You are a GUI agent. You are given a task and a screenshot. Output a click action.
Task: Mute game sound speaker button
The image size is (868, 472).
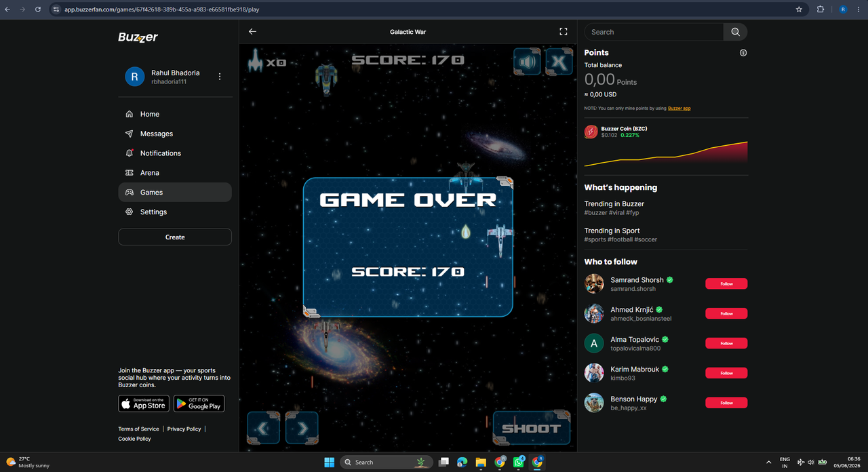point(527,62)
